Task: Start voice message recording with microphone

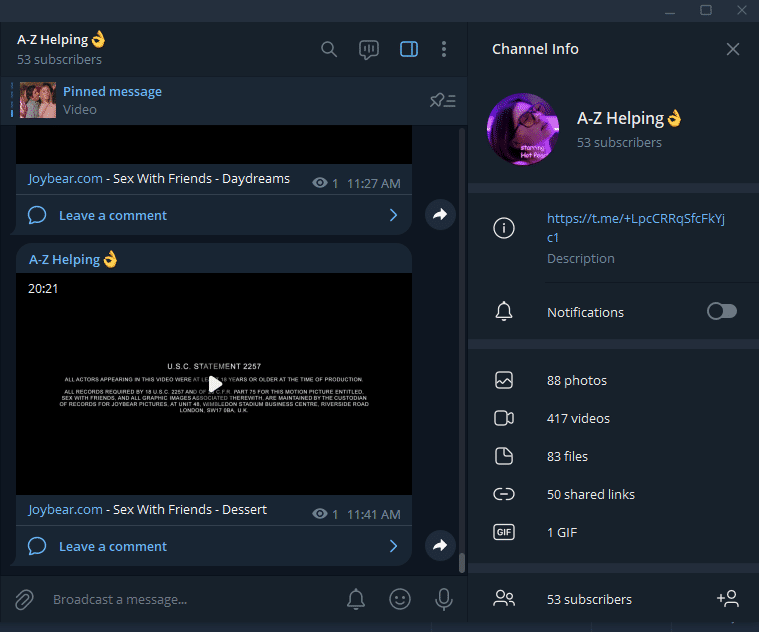Action: (x=444, y=599)
